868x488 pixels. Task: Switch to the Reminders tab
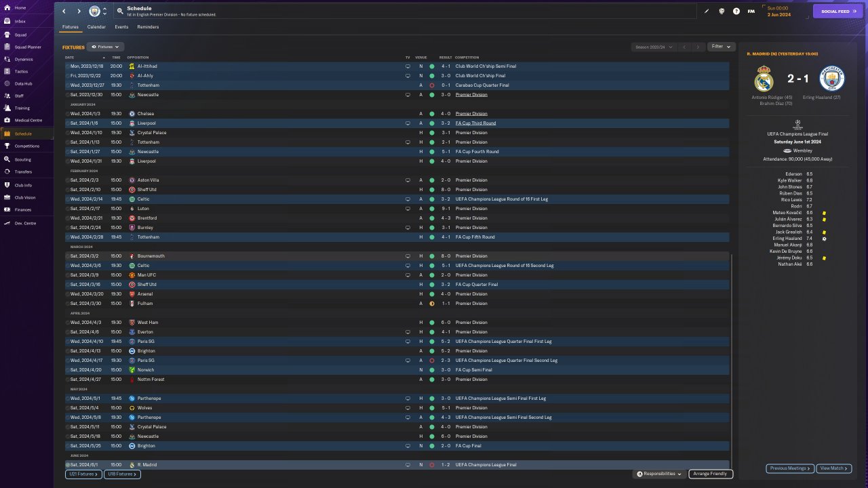[x=148, y=27]
